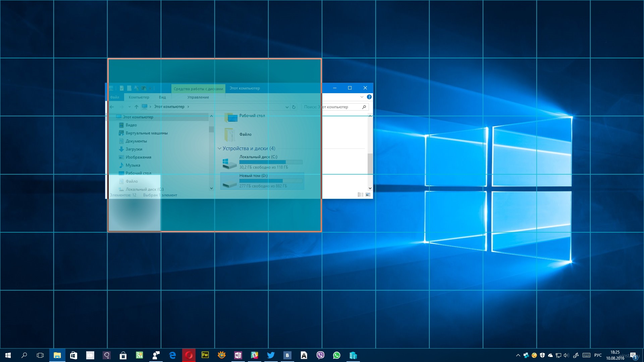Launch Microsoft Edge from taskbar
Screen dimensions: 644x362
172,355
